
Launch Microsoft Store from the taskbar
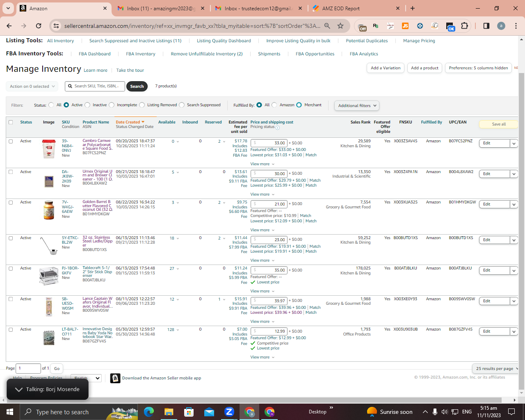coord(189,412)
